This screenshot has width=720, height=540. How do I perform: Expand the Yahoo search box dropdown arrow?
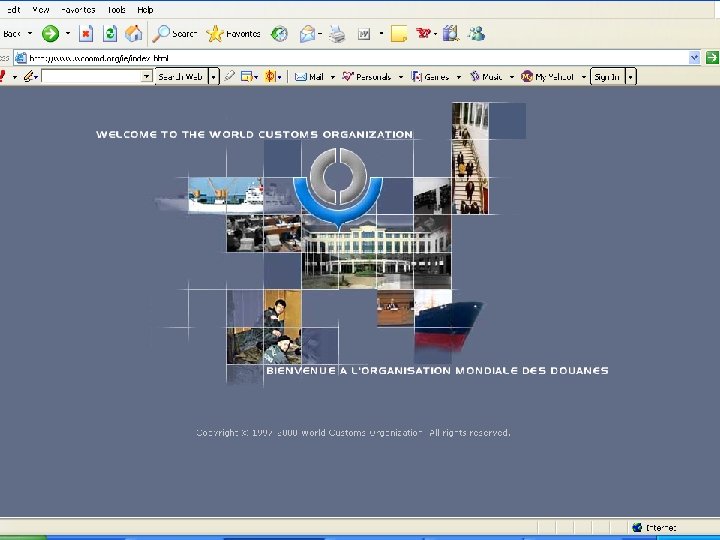(x=146, y=76)
